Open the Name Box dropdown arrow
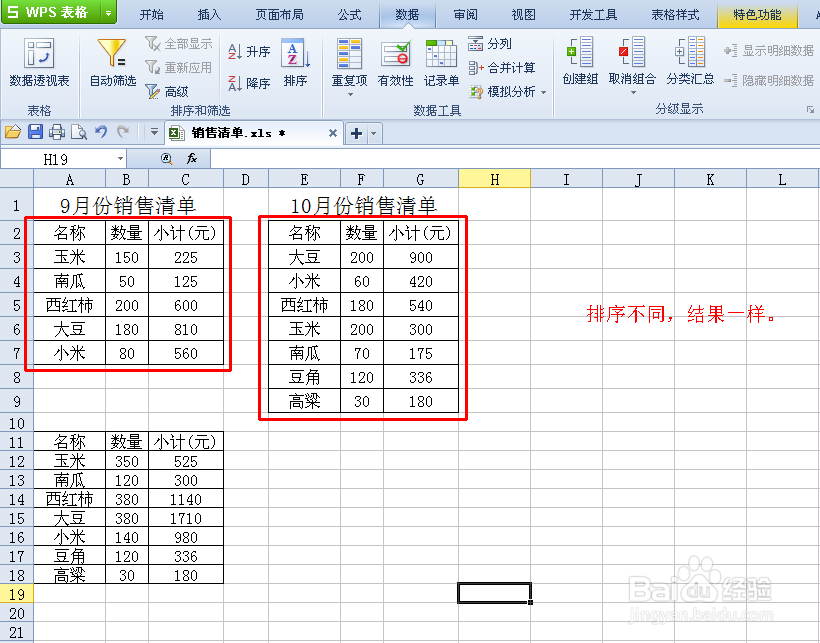 pos(120,158)
